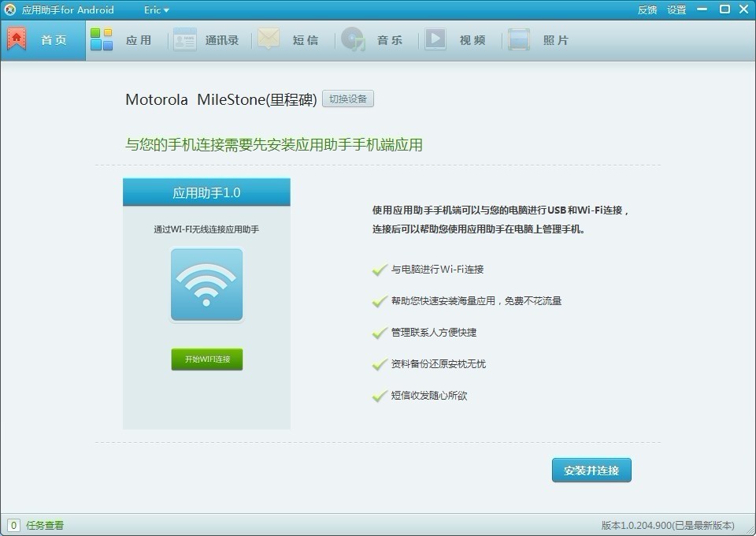This screenshot has width=756, height=536.
Task: Click the app logo in title bar
Action: coord(9,9)
